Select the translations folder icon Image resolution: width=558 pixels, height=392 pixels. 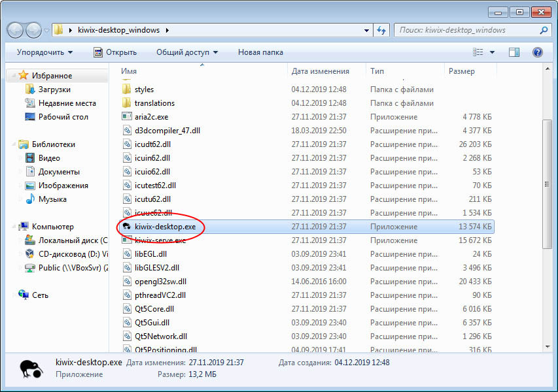[126, 103]
